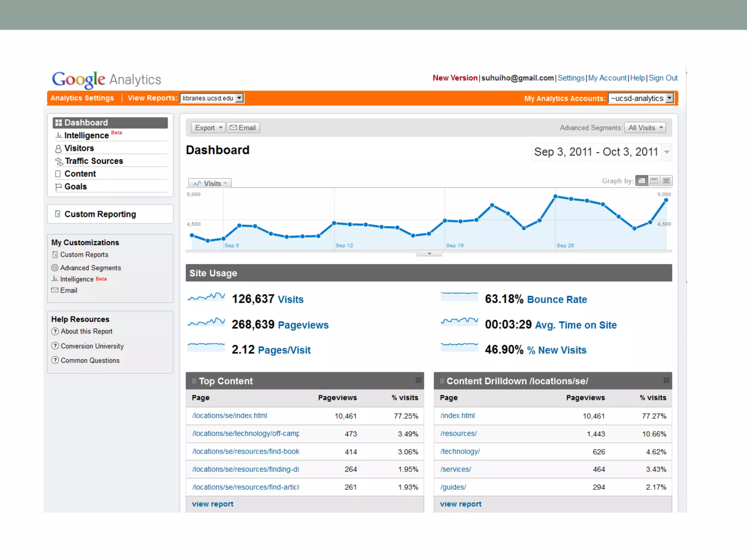Open Custom Reporting in the sidebar
Image resolution: width=747 pixels, height=560 pixels.
[x=100, y=214]
